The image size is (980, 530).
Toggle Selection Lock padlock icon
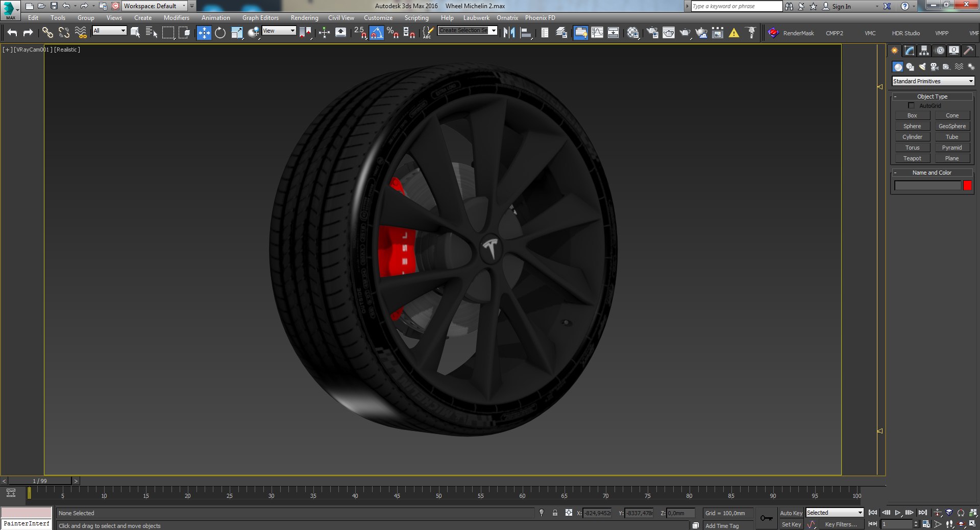click(555, 513)
